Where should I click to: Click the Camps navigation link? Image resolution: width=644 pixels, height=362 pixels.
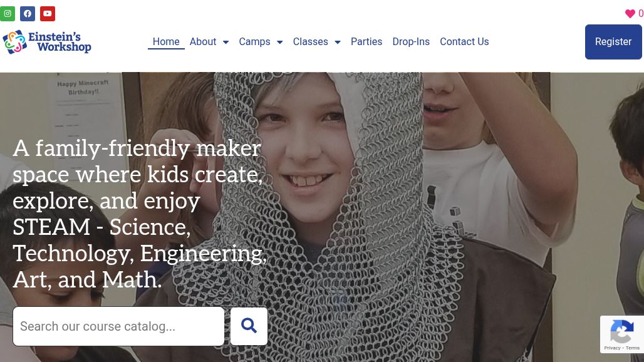[254, 41]
